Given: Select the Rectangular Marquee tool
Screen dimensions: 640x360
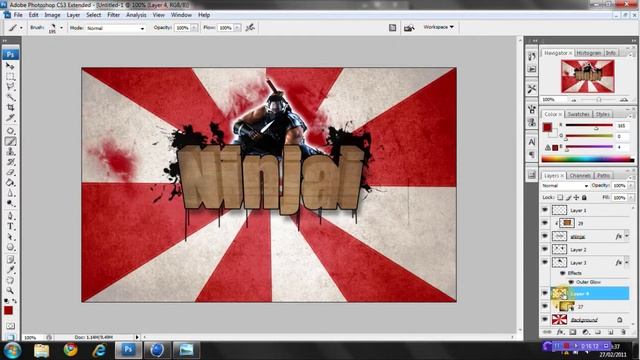Looking at the screenshot, I should [x=10, y=76].
